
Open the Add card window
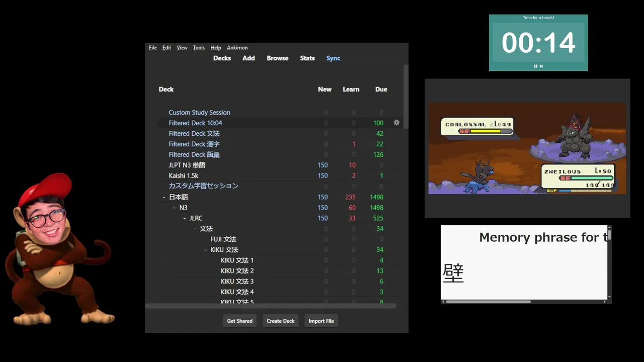coord(249,58)
